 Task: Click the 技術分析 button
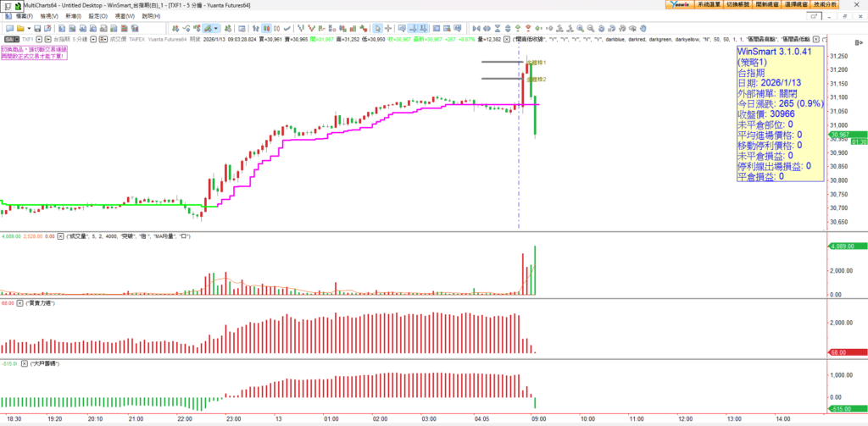pyautogui.click(x=848, y=4)
